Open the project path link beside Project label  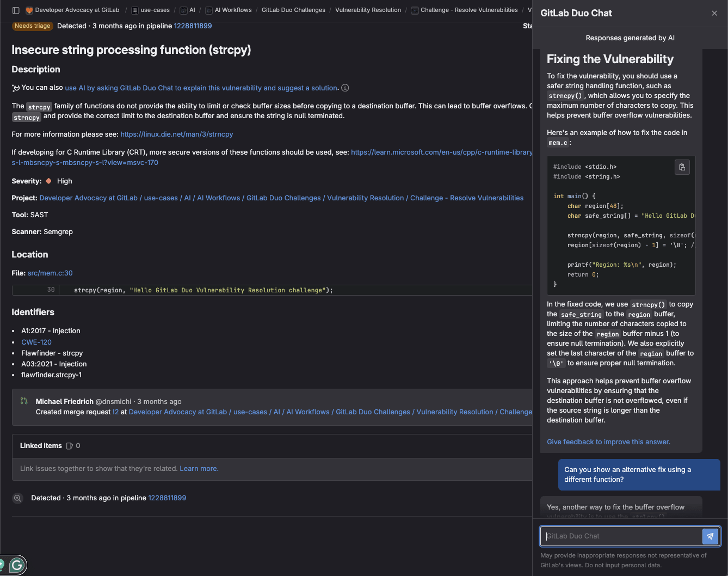tap(281, 198)
